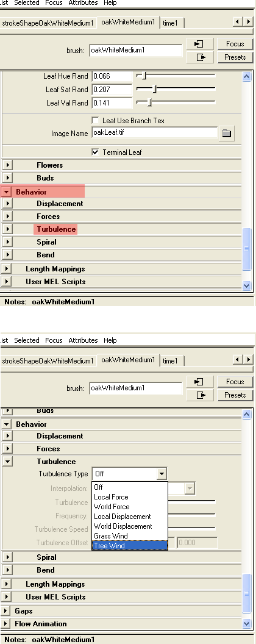256x644 pixels.
Task: Adjust the Leaf Sat Rand slider
Action: tap(176, 88)
